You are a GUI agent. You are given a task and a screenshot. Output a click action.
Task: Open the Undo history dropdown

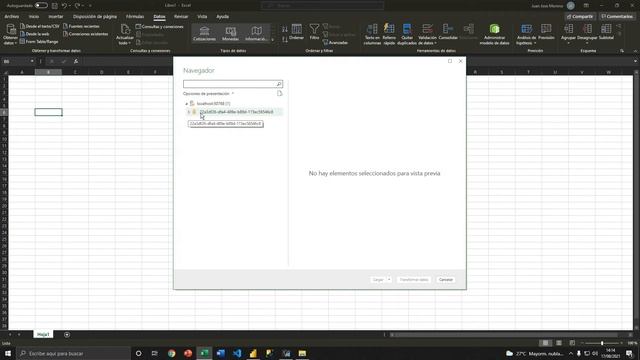[x=70, y=6]
